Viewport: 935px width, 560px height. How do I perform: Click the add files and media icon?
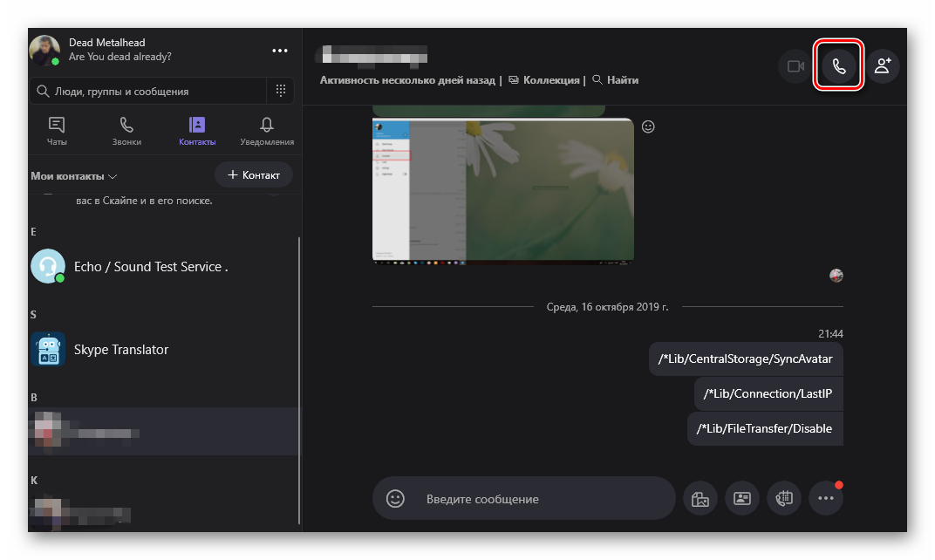[x=699, y=499]
